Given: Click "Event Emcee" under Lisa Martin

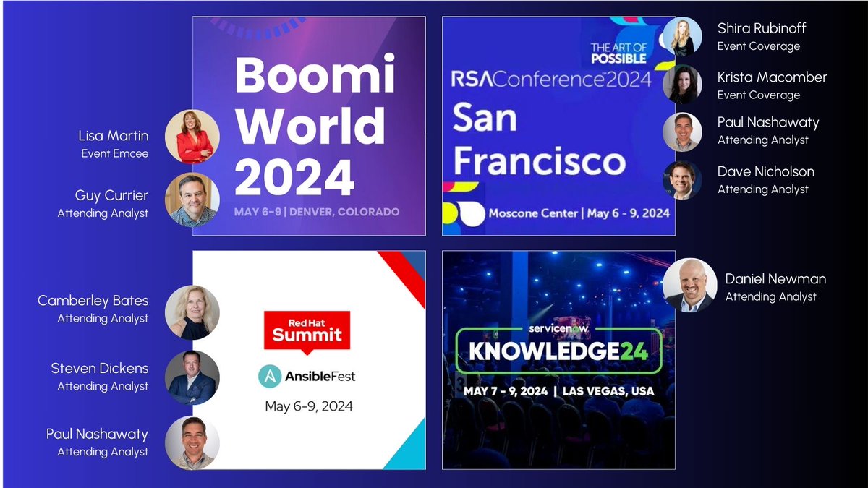Looking at the screenshot, I should tap(115, 153).
